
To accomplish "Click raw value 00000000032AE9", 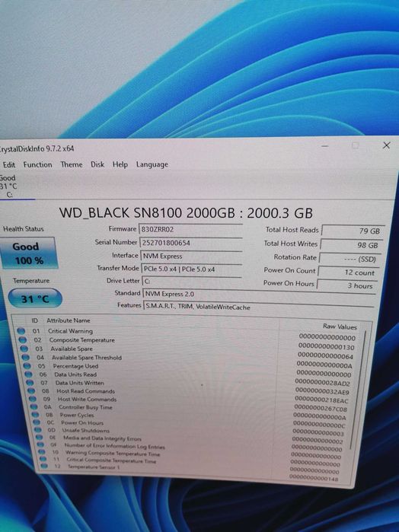I will [x=322, y=391].
